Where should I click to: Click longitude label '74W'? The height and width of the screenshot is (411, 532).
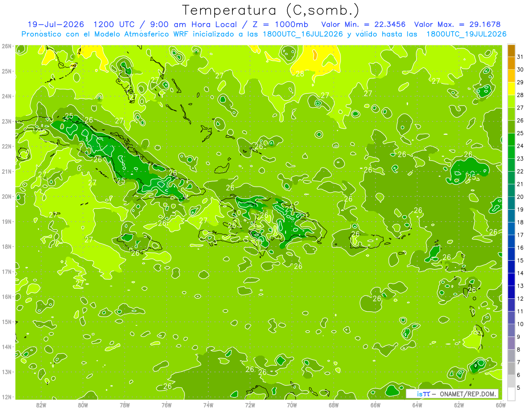(x=208, y=404)
